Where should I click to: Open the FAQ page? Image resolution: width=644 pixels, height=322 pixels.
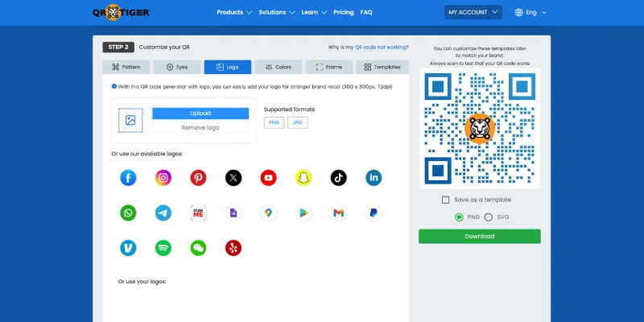366,12
